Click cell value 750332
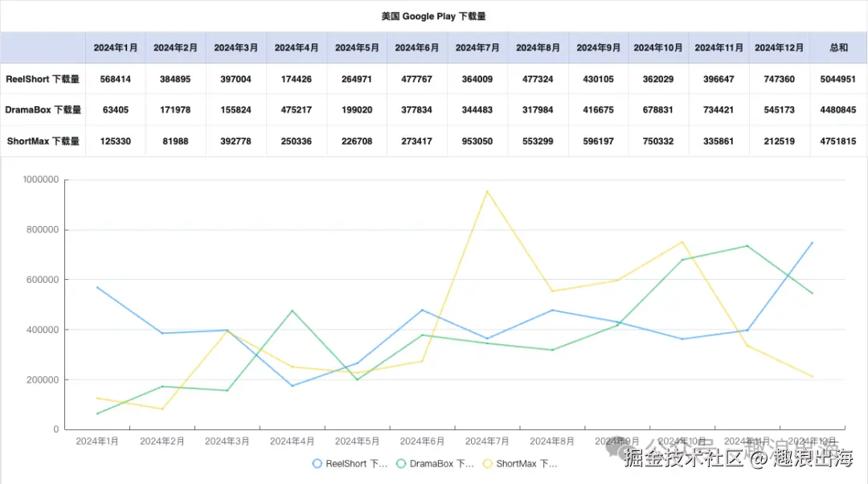Viewport: 868px width, 484px height. 658,142
